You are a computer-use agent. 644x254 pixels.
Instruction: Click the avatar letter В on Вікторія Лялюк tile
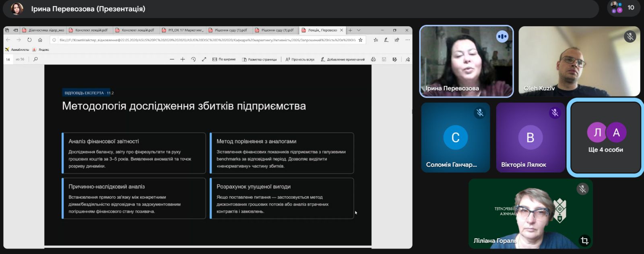(530, 137)
